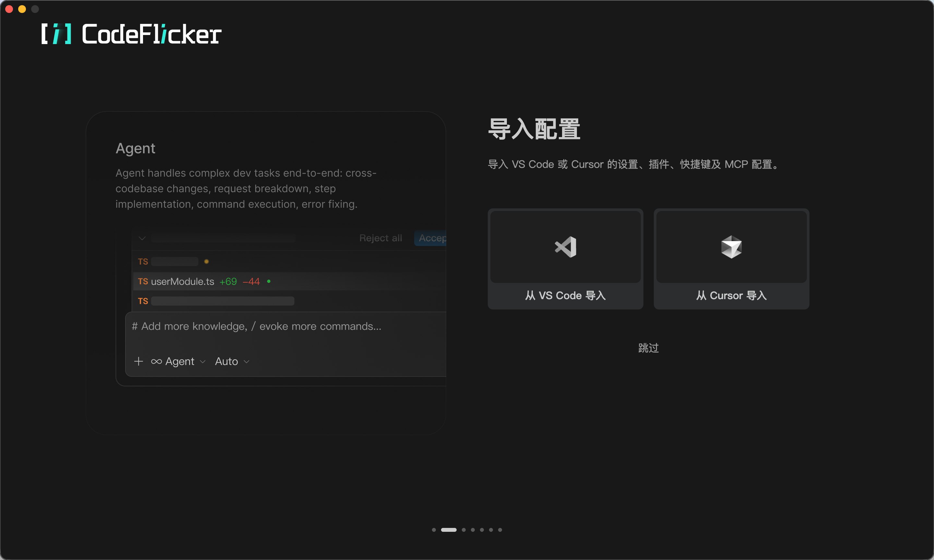Image resolution: width=934 pixels, height=560 pixels.
Task: Click the 跳过 skip link
Action: click(648, 348)
